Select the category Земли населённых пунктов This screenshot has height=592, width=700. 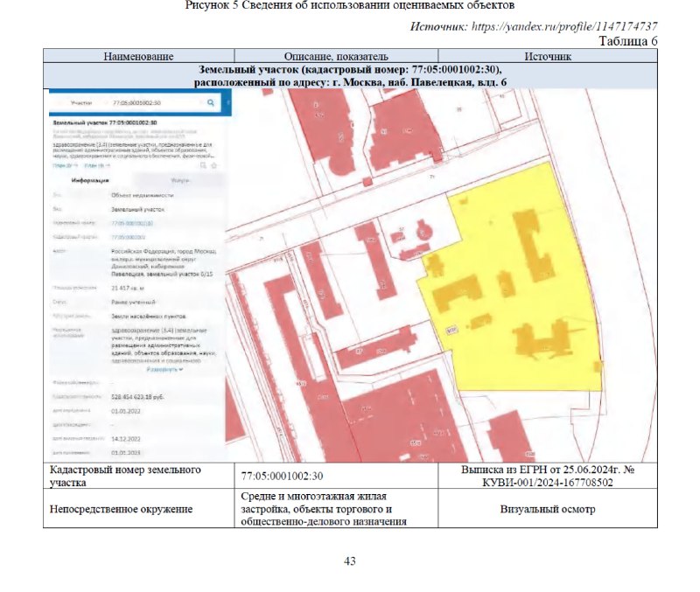tap(149, 317)
